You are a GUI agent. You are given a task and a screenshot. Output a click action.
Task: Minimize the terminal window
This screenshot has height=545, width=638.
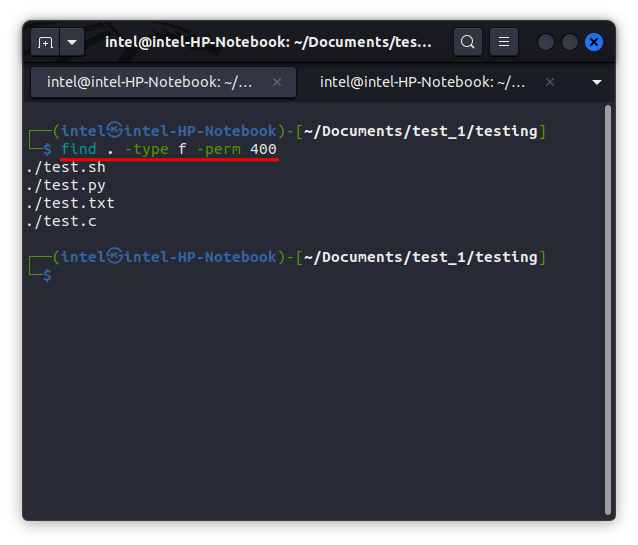pyautogui.click(x=546, y=42)
